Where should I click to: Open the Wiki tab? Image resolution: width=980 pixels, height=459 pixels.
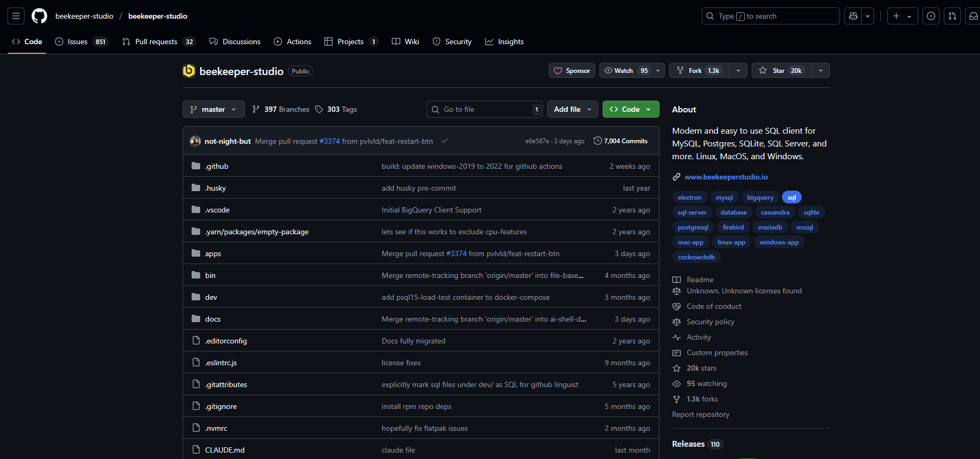(406, 42)
